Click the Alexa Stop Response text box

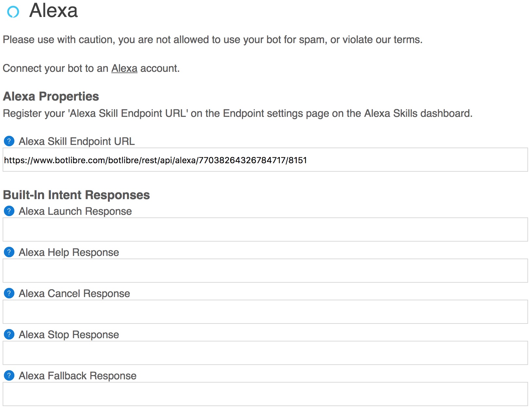pyautogui.click(x=265, y=353)
